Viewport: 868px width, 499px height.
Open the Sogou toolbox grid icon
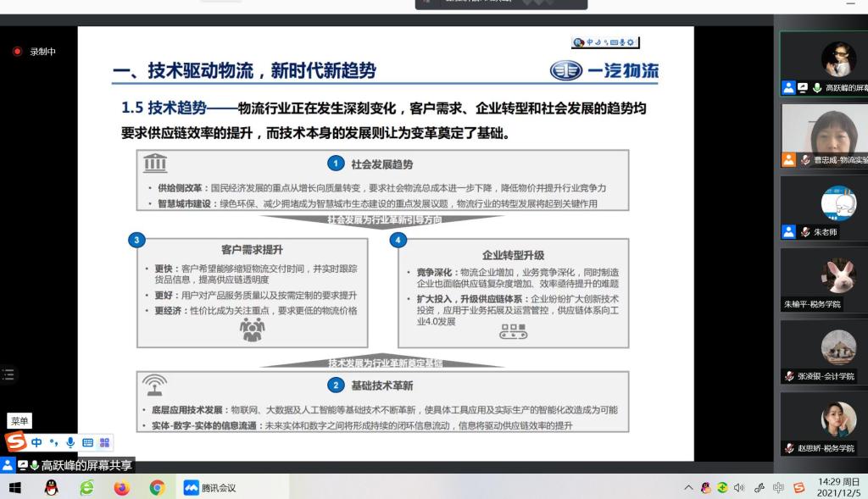tap(104, 442)
